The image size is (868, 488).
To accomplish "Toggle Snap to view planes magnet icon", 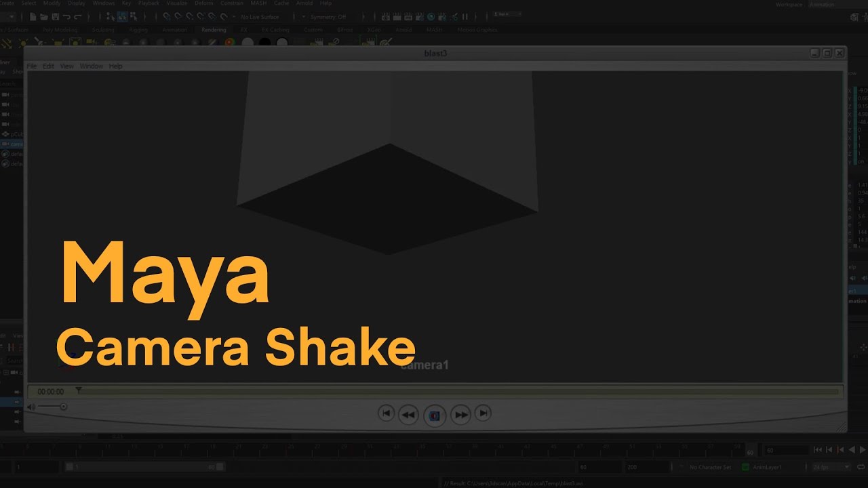I will [x=212, y=16].
